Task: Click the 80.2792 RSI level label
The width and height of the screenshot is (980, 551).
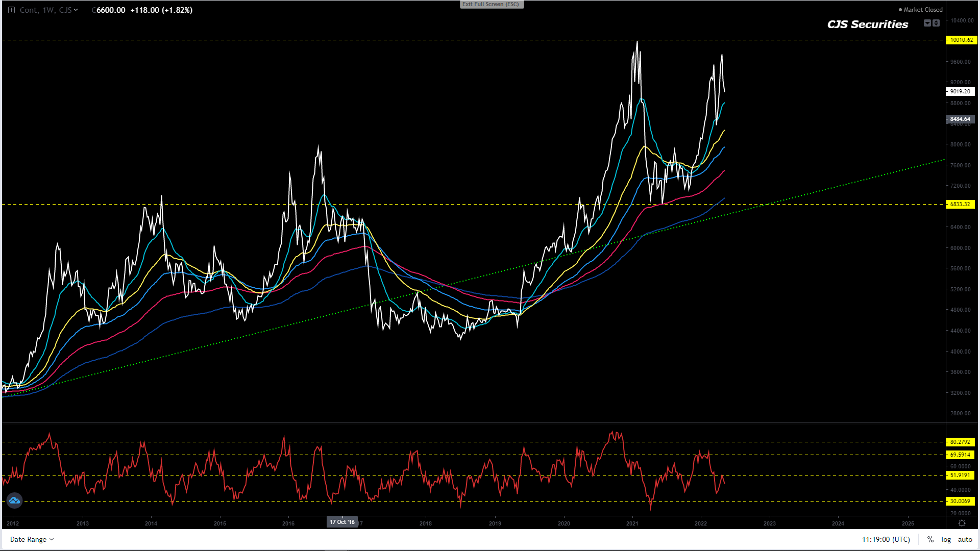Action: [x=960, y=442]
